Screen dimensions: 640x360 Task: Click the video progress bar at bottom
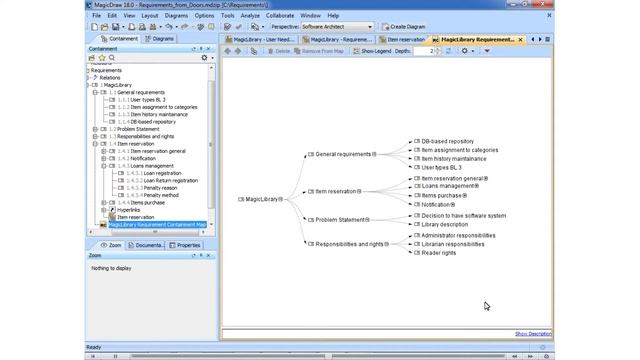point(318,356)
